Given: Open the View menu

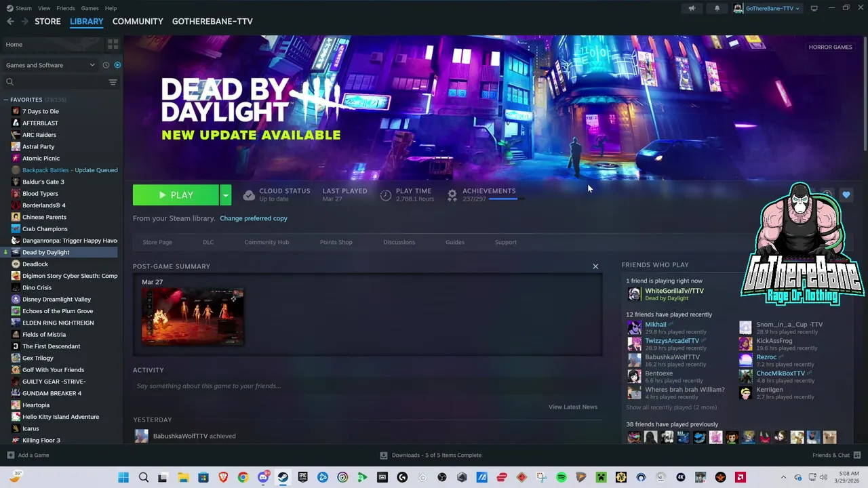Looking at the screenshot, I should pyautogui.click(x=44, y=8).
